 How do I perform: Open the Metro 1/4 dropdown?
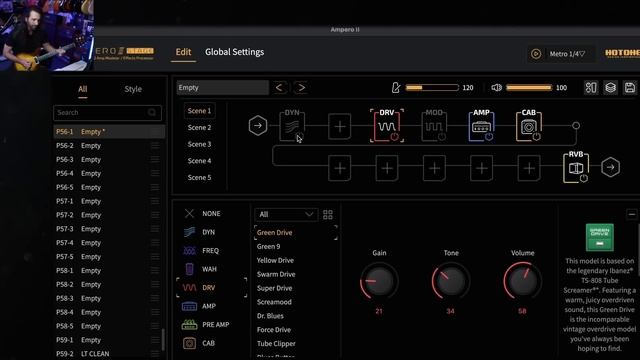(x=567, y=54)
